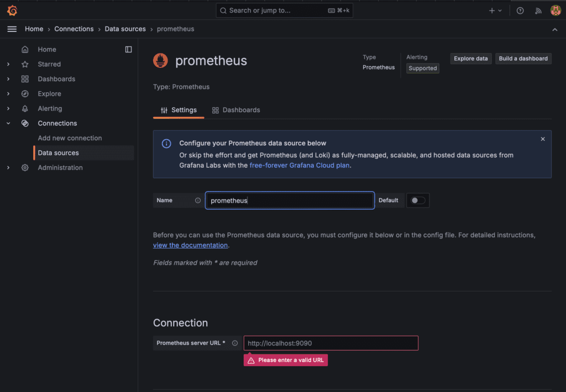Screen dimensions: 566x392
Task: Click the Prometheus server URL info icon
Action: 234,343
